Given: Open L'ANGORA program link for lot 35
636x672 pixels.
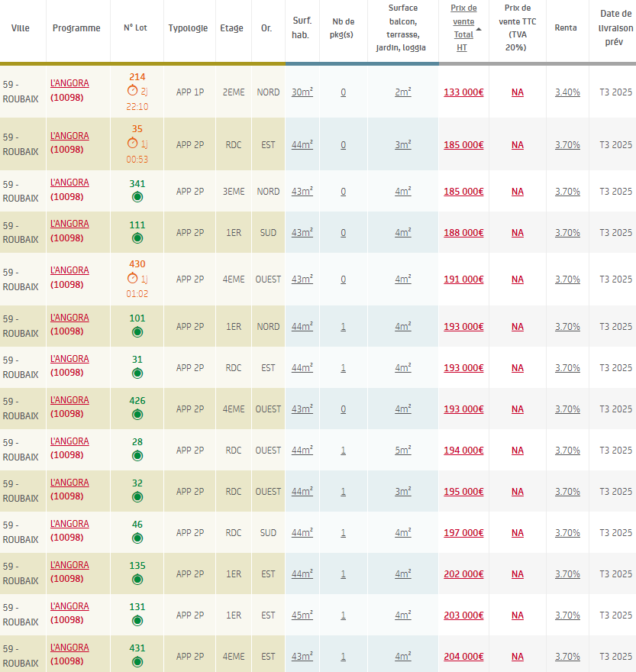Looking at the screenshot, I should 69,136.
